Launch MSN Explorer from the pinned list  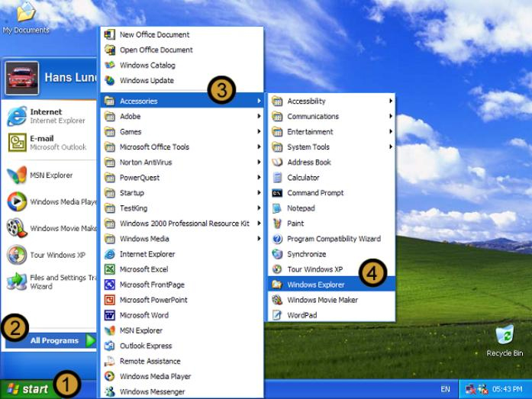[49, 175]
